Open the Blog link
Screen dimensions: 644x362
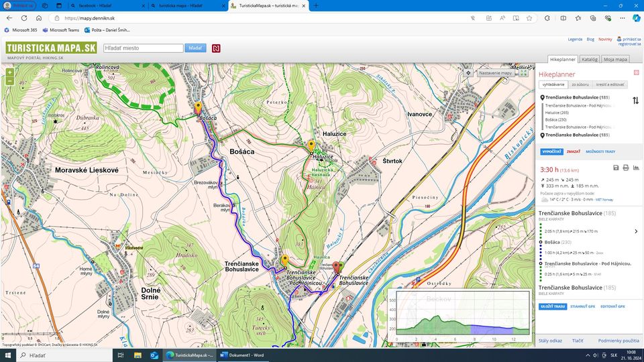coord(590,40)
